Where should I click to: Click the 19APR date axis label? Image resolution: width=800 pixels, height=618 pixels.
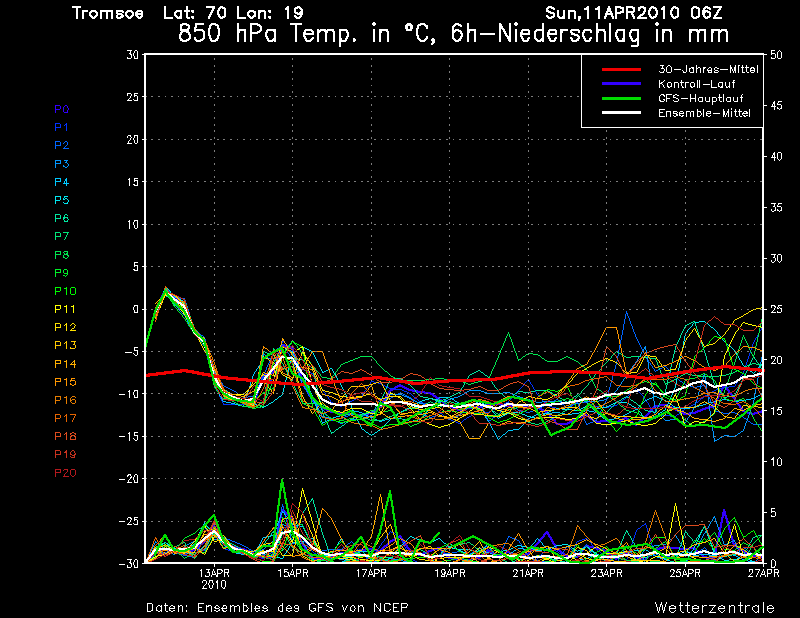[x=450, y=573]
